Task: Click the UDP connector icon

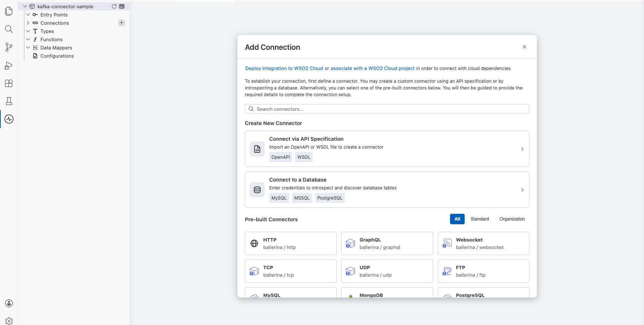Action: click(350, 271)
